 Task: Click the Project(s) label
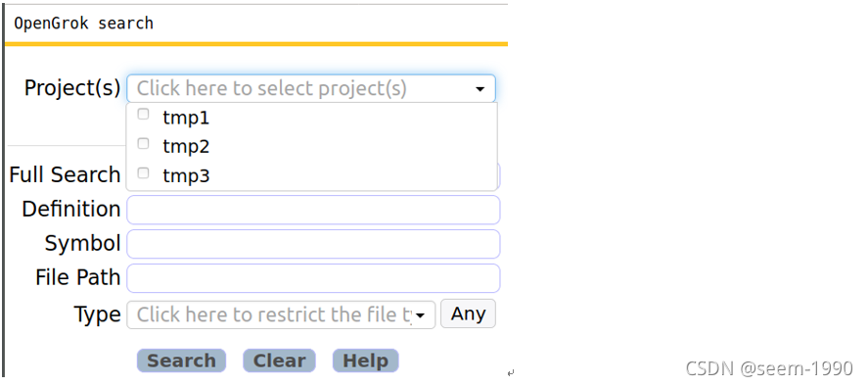(72, 87)
